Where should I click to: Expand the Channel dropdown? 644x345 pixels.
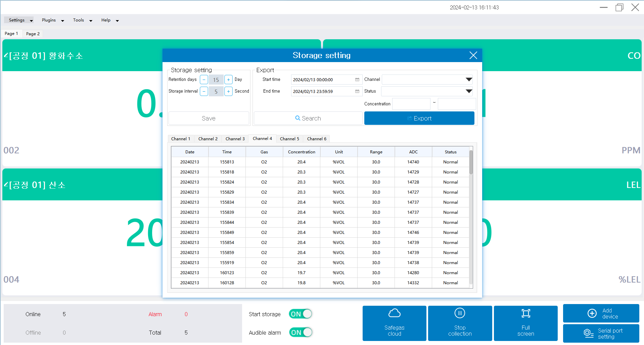[x=469, y=80]
